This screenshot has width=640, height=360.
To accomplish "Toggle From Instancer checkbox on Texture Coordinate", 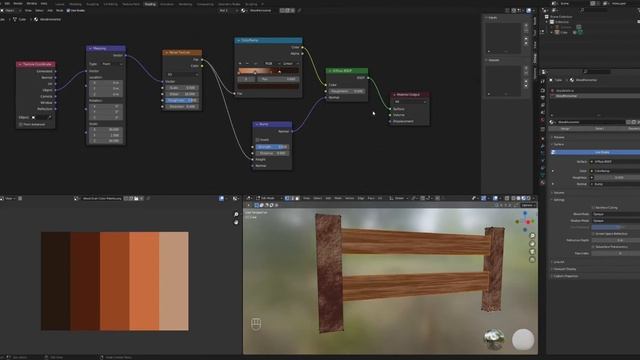I will [x=20, y=124].
